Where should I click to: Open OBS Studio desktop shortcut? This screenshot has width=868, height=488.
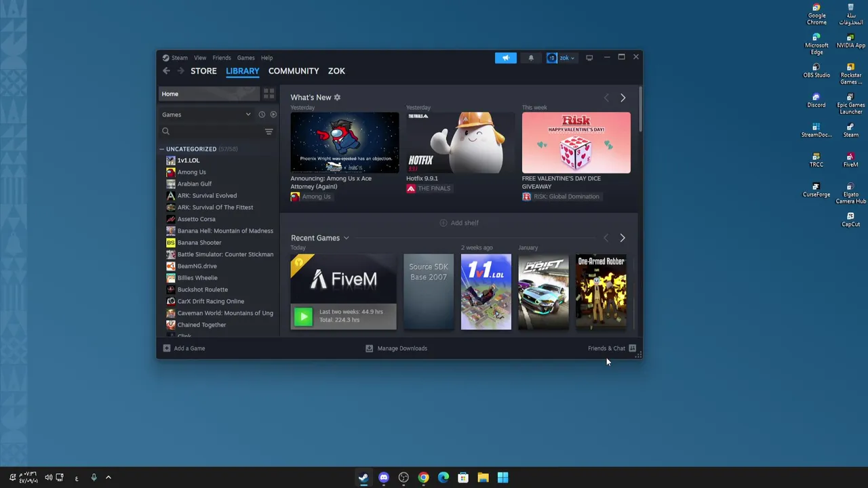816,70
